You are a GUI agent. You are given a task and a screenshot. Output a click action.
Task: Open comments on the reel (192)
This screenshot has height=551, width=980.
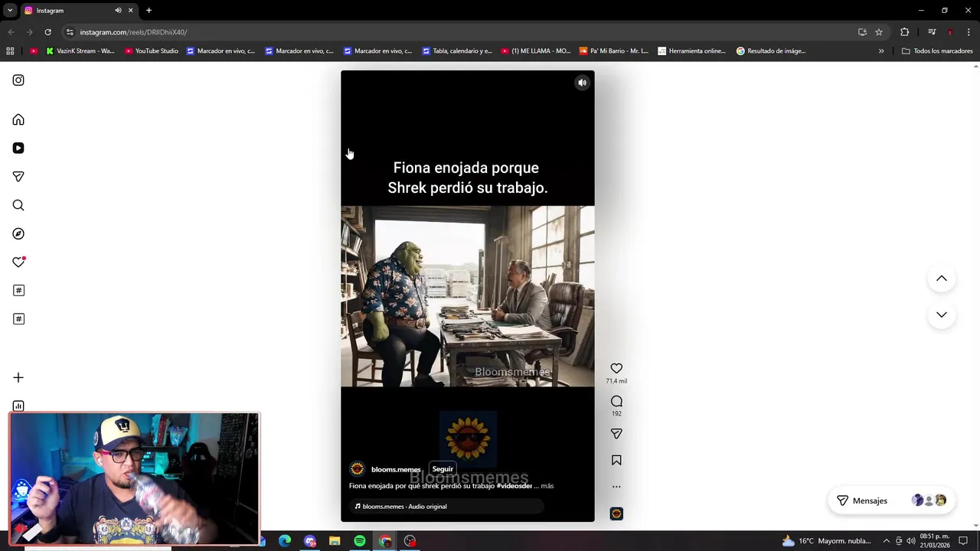click(x=616, y=401)
